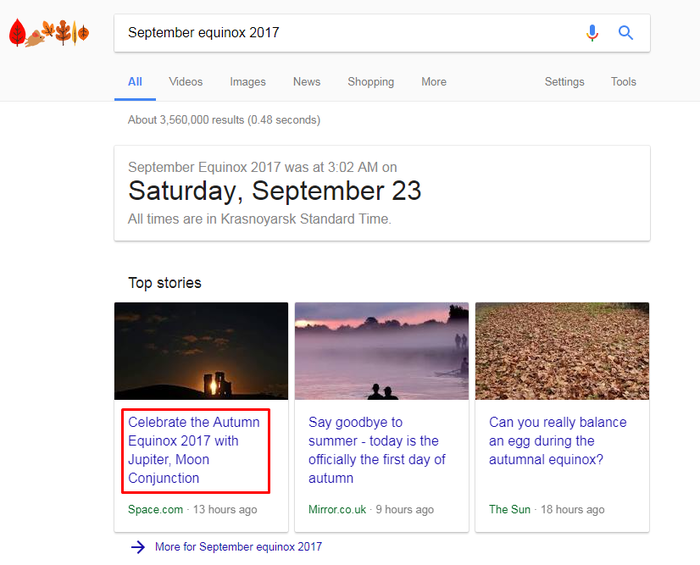
Task: Open the Videos results tab
Action: 186,82
